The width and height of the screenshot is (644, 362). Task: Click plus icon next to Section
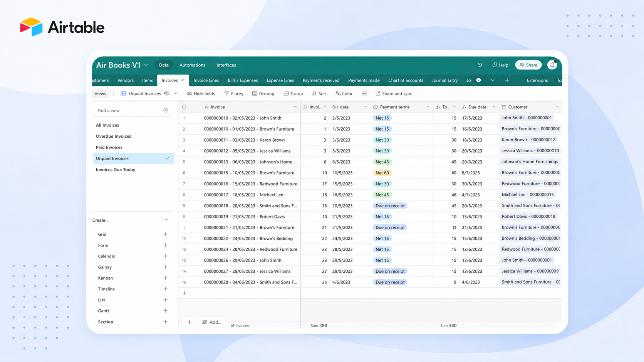(166, 322)
